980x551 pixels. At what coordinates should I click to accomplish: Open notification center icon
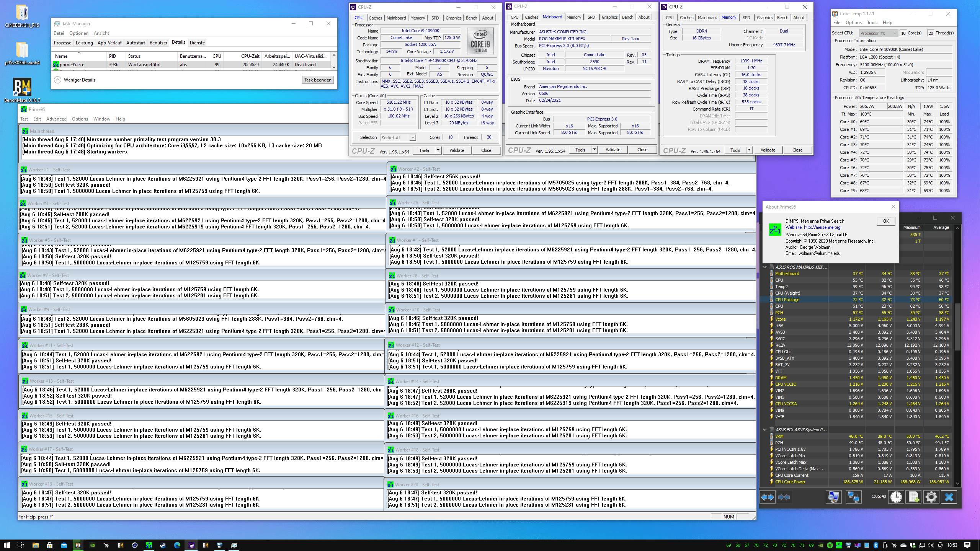[967, 545]
